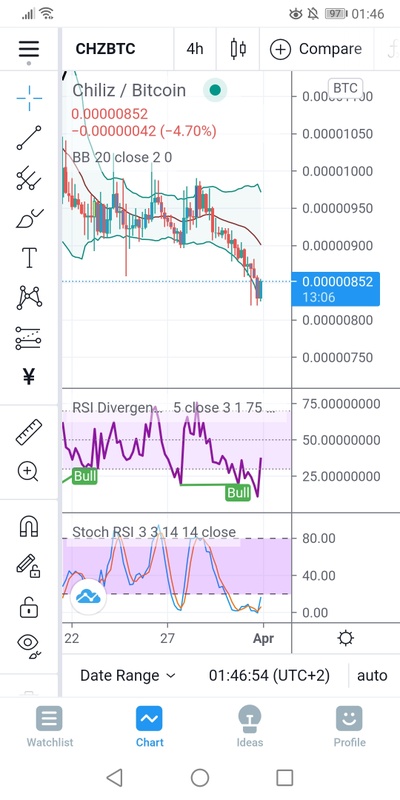Select the trend line drawing tool
This screenshot has height=800, width=400.
point(29,138)
